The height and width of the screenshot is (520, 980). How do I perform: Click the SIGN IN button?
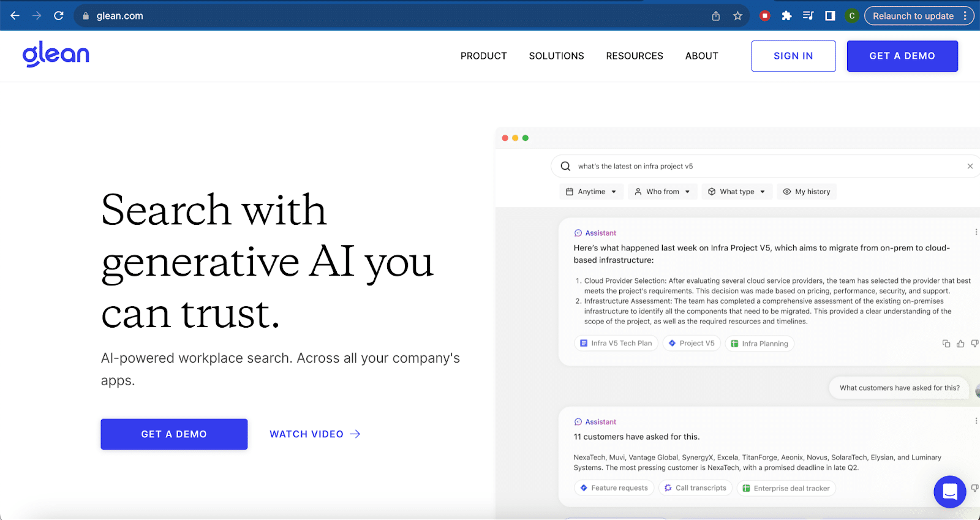pos(793,56)
